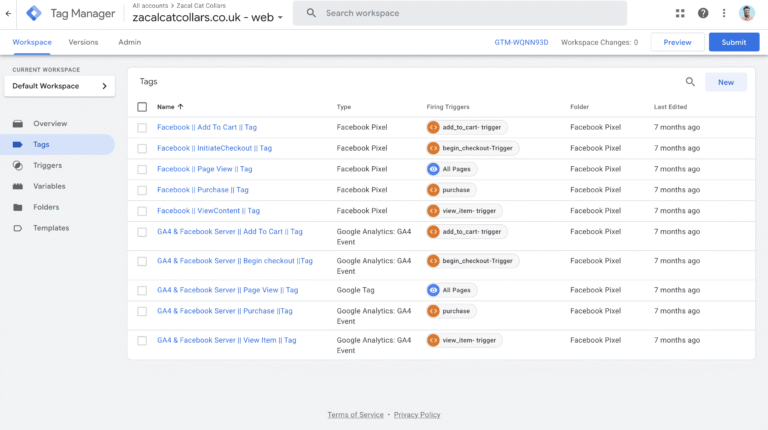Open Variables in the sidebar

[49, 186]
